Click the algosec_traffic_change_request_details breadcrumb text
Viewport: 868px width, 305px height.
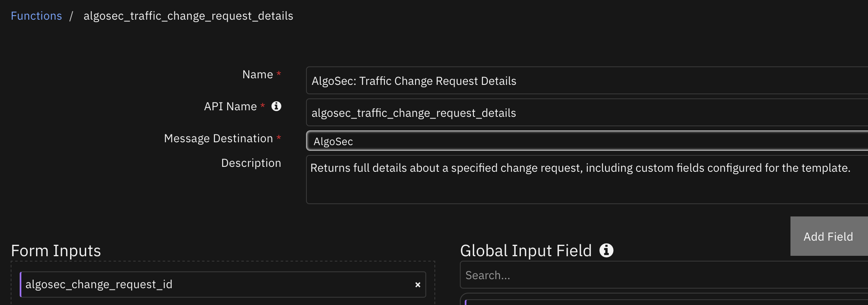pyautogui.click(x=188, y=16)
